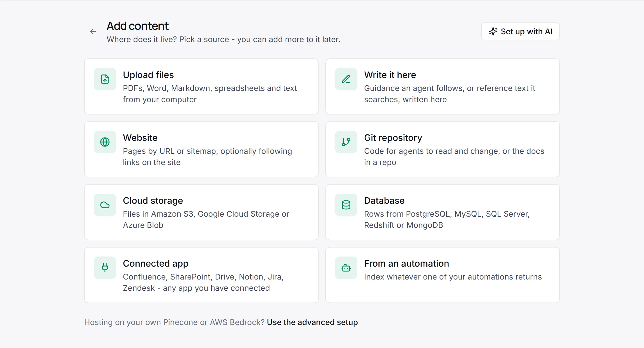This screenshot has width=644, height=348.
Task: Click the Git repository branch icon
Action: point(346,142)
